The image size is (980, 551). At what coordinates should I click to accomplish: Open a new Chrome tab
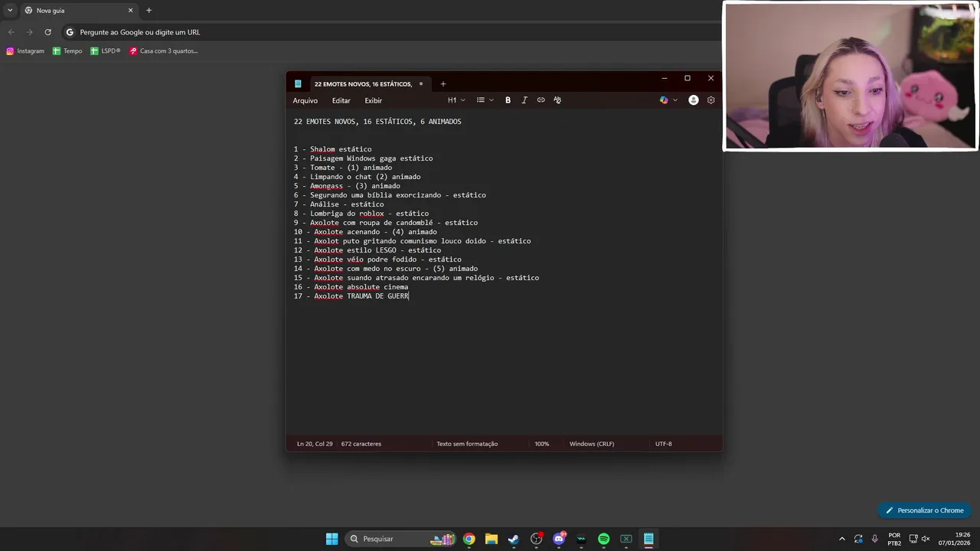tap(149, 11)
